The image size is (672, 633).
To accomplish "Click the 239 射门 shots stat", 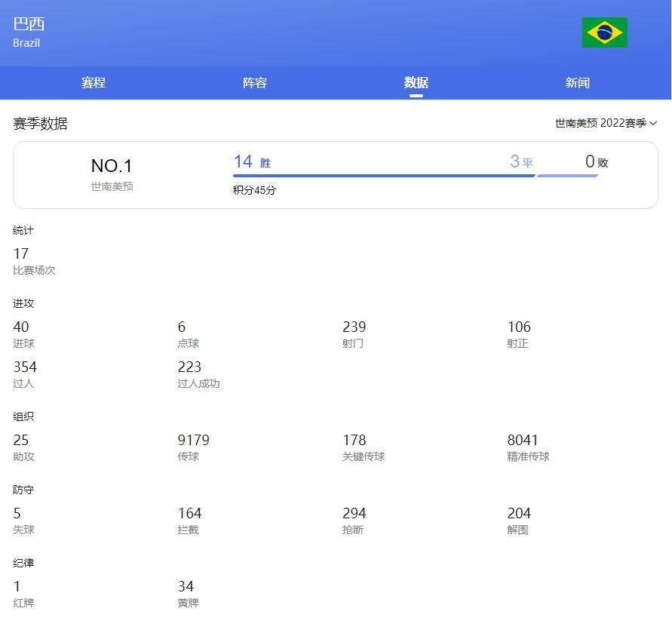I will point(354,334).
